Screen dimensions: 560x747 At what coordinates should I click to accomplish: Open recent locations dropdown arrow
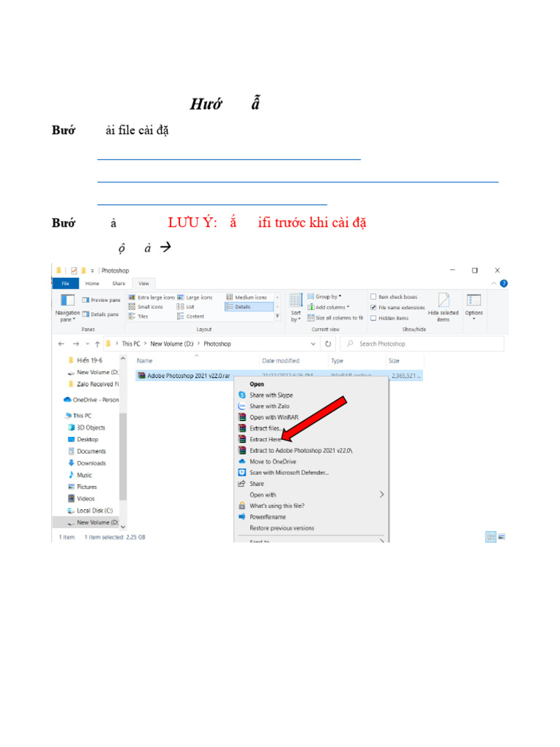tap(87, 344)
